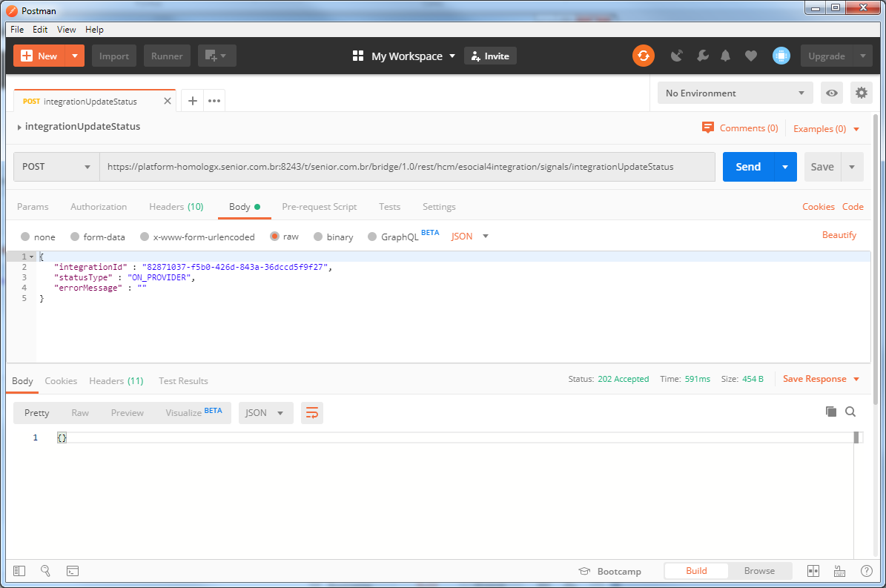Add a new request tab
Image resolution: width=886 pixels, height=588 pixels.
pyautogui.click(x=193, y=101)
